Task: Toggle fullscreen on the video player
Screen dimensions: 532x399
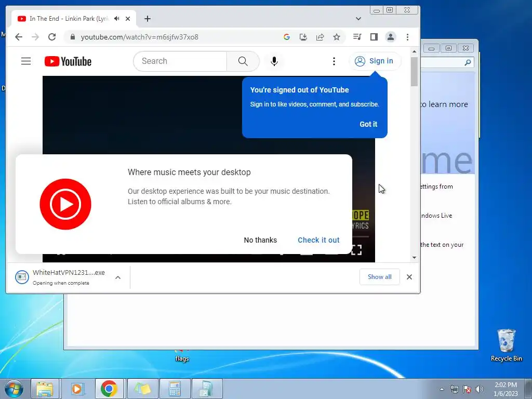Action: click(x=356, y=250)
